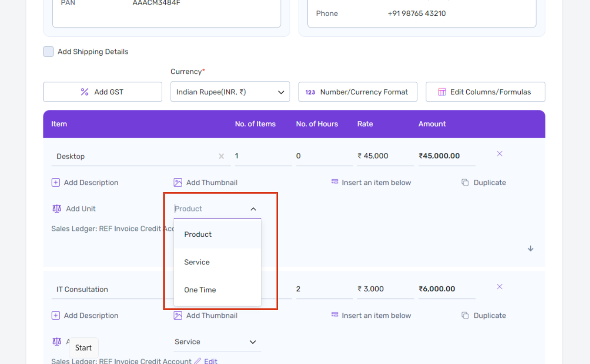
Task: Click the Amount column header
Action: [x=432, y=124]
